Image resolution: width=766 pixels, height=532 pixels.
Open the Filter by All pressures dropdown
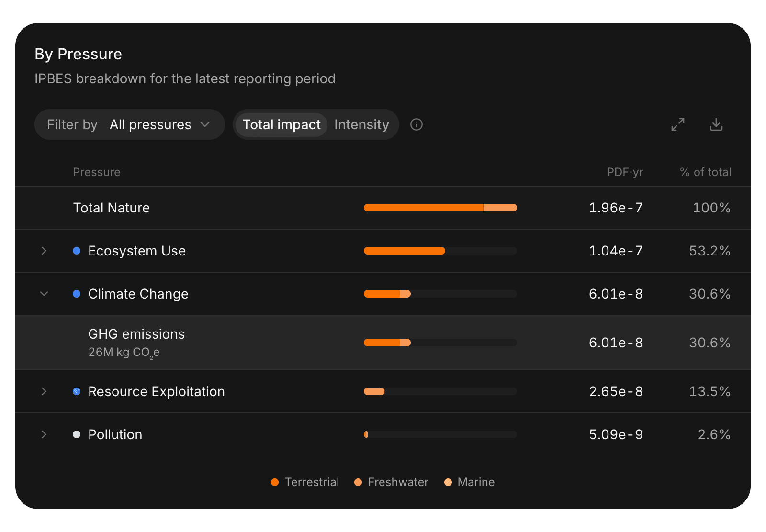130,124
